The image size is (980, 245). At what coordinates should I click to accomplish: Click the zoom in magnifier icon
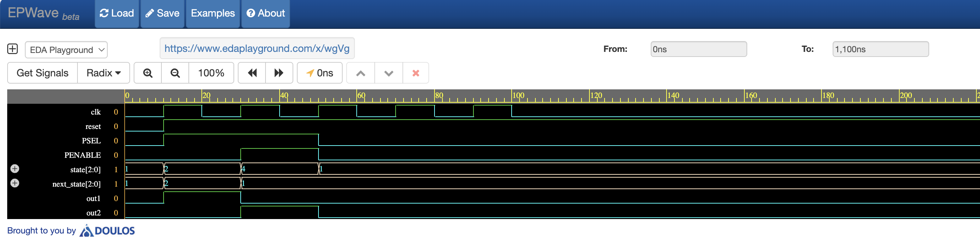[148, 73]
